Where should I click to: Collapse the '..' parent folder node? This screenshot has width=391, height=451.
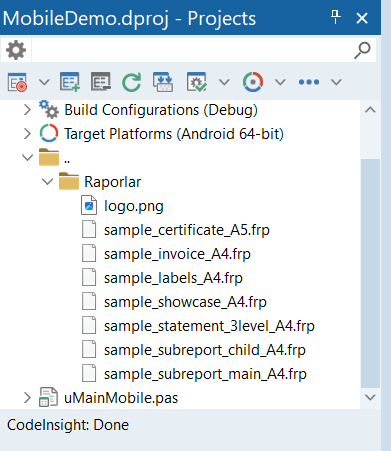pos(27,157)
